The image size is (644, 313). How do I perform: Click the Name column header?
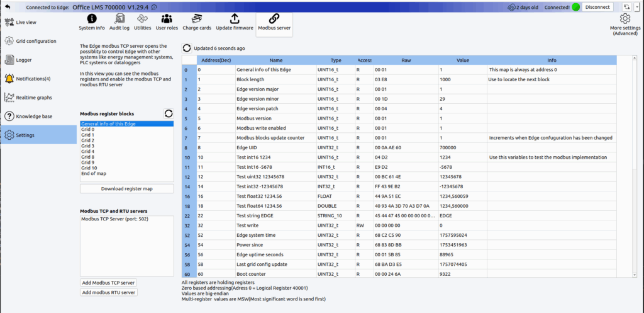pyautogui.click(x=276, y=60)
